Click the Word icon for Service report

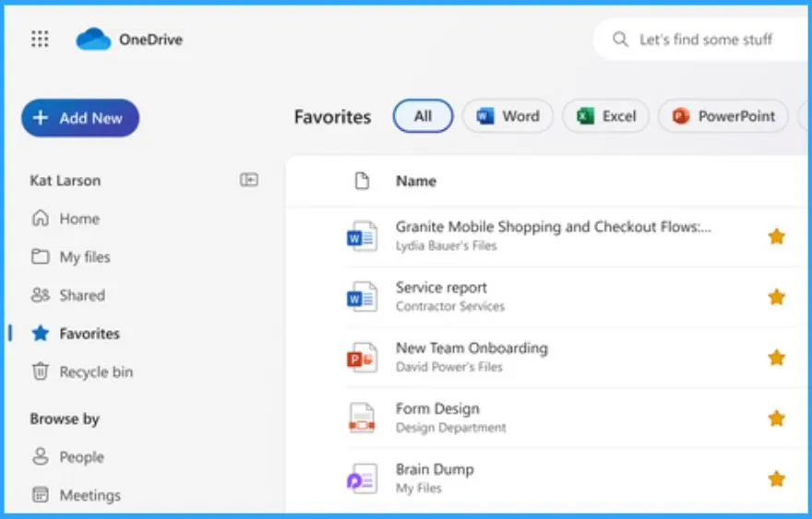(x=362, y=297)
